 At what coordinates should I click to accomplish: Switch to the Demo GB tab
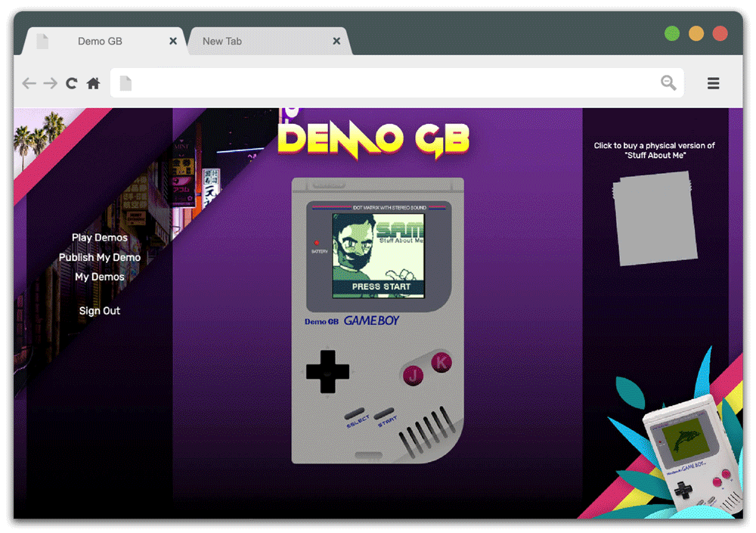click(104, 41)
